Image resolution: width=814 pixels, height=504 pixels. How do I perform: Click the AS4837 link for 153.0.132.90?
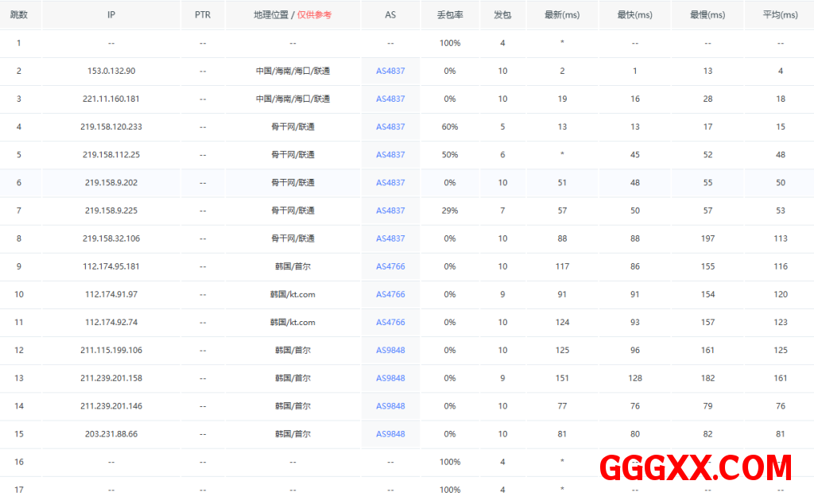tap(390, 71)
